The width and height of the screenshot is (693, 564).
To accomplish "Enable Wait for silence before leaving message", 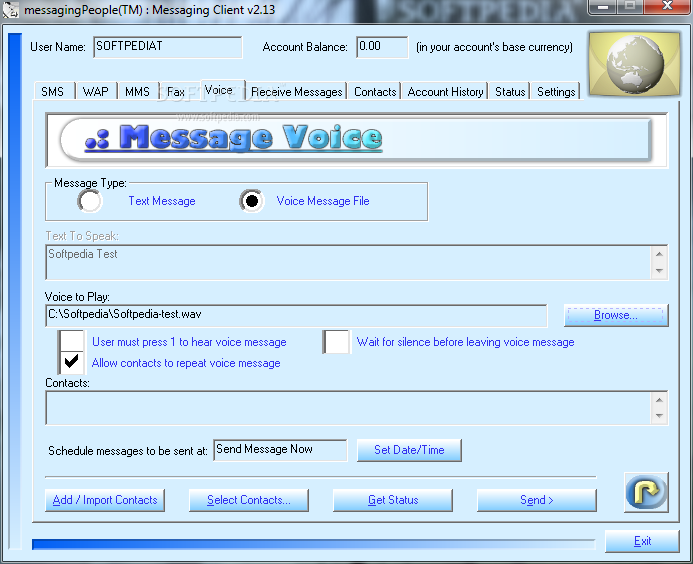I will (x=337, y=342).
